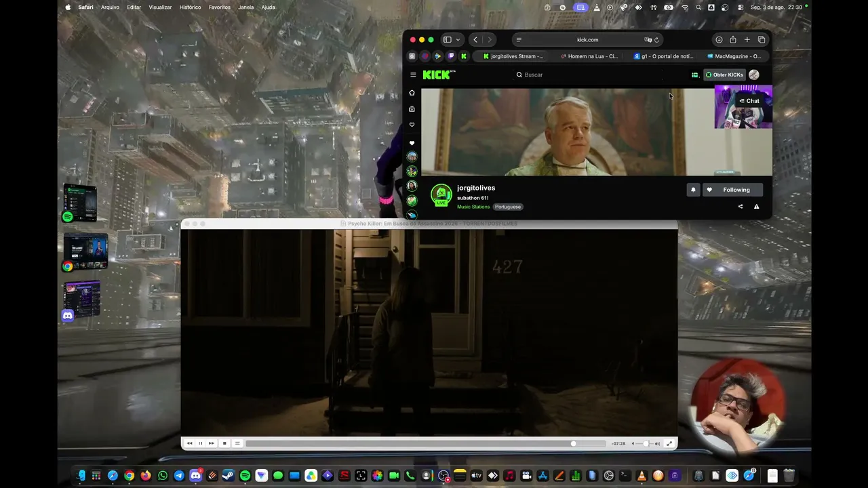This screenshot has width=868, height=488.
Task: Adjust the movie player volume slider
Action: pos(644,443)
